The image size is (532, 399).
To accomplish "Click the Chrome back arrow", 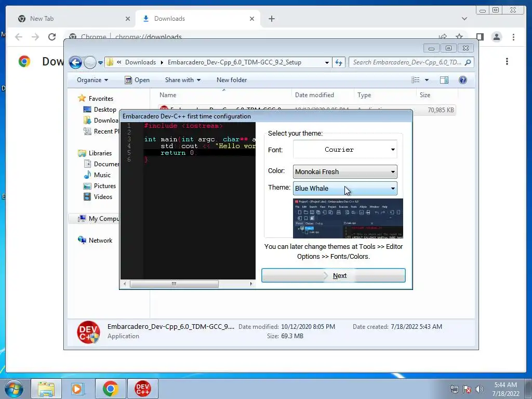I will 19,37.
